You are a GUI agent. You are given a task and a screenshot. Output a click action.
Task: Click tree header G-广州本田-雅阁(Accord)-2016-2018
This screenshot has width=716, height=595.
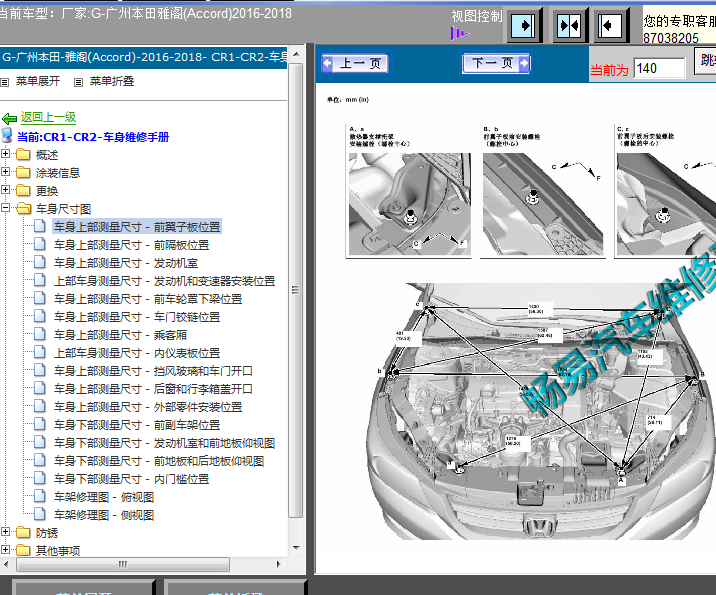point(144,57)
